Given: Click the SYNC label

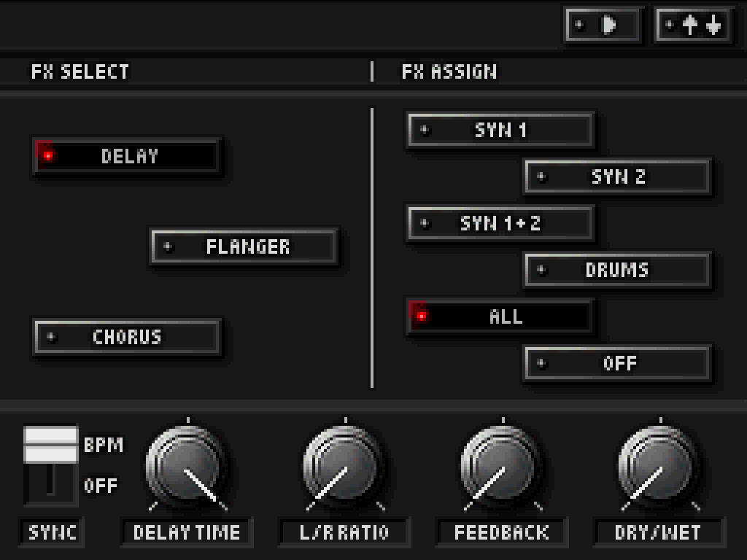Looking at the screenshot, I should (x=52, y=532).
